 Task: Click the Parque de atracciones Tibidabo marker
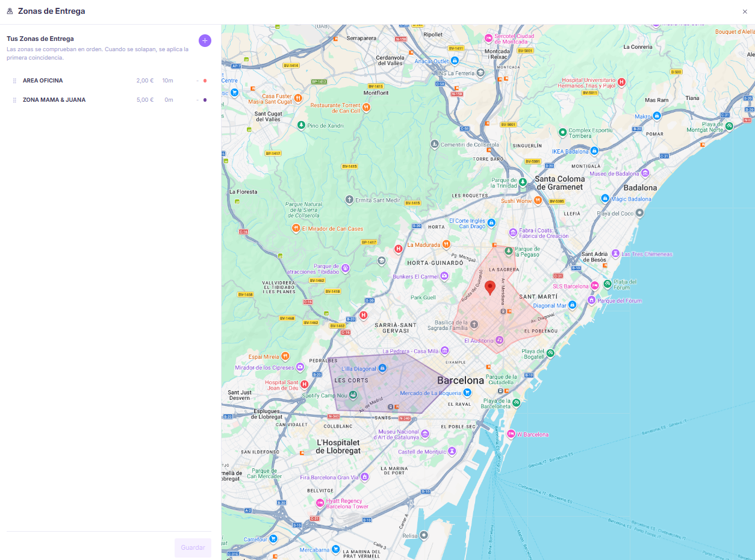pos(345,269)
